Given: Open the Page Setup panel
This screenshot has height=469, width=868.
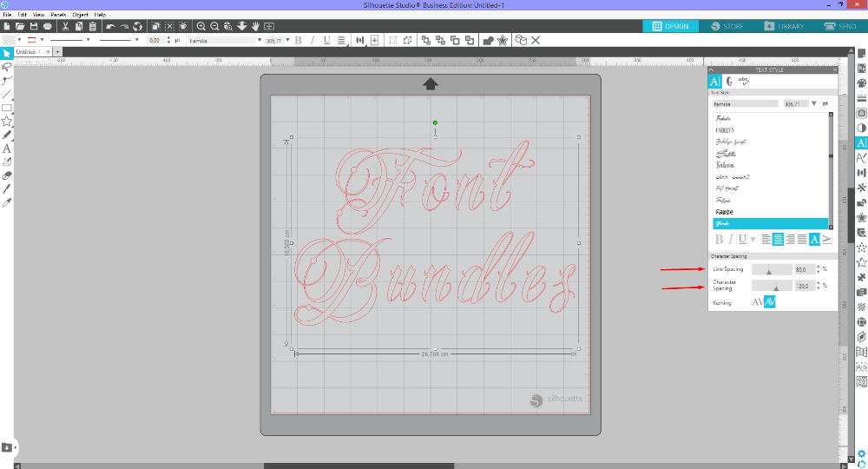Looking at the screenshot, I should point(861,53).
